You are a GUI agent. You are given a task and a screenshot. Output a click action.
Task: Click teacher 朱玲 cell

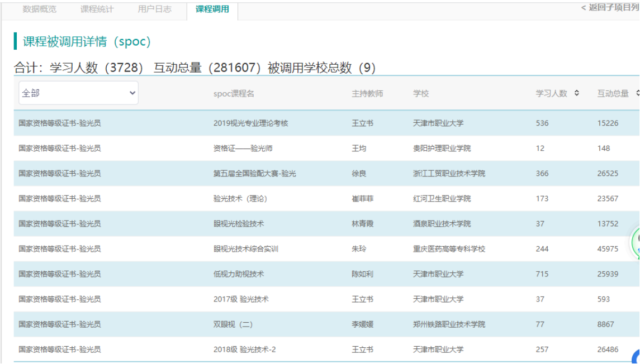click(x=359, y=249)
